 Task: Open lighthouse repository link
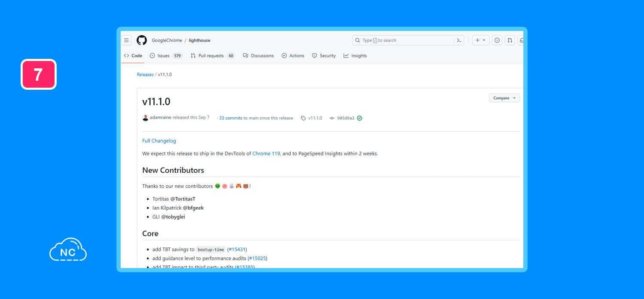(200, 40)
